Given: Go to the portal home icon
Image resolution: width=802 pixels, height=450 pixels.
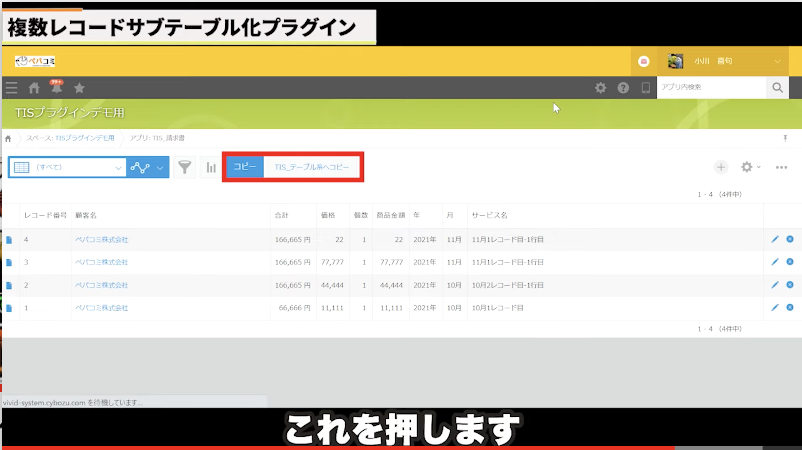Looking at the screenshot, I should [x=34, y=88].
